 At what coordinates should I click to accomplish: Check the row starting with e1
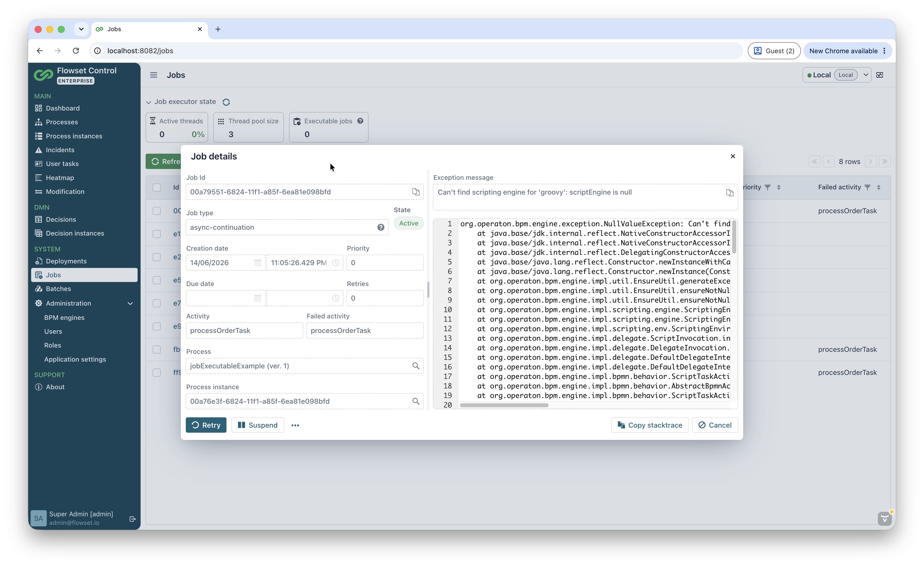click(157, 234)
